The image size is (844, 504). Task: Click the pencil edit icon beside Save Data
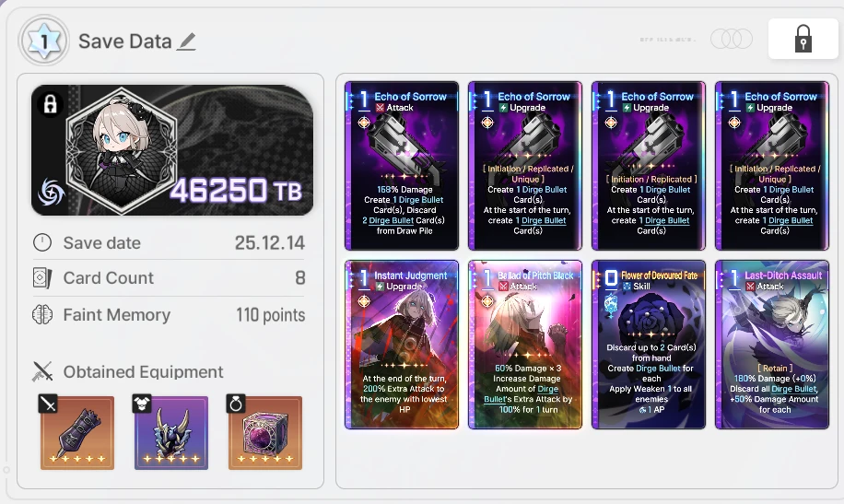(187, 42)
